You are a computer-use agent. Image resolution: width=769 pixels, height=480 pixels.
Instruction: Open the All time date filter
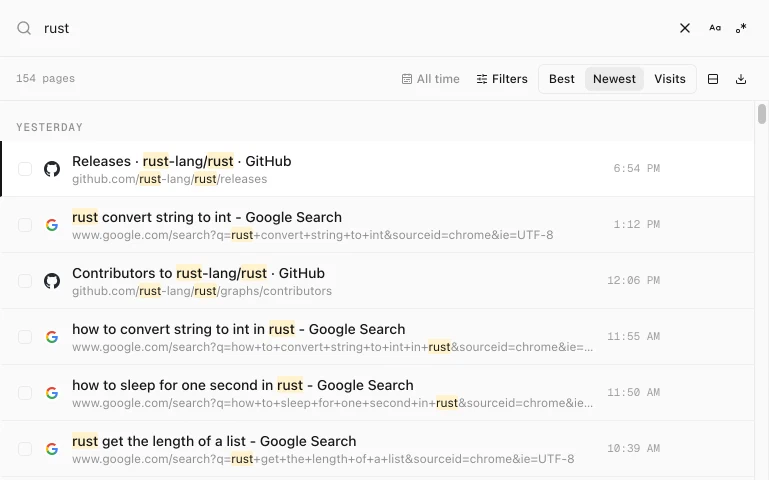click(431, 79)
